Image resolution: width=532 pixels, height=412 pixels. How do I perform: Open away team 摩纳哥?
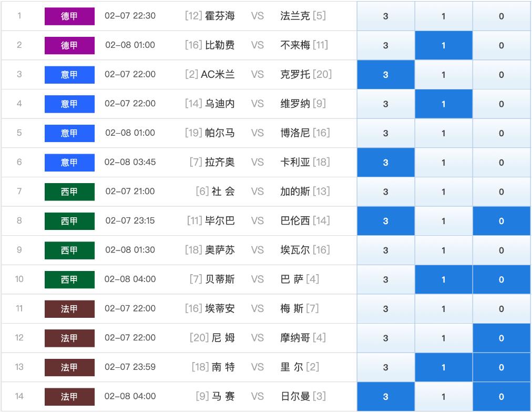point(295,338)
